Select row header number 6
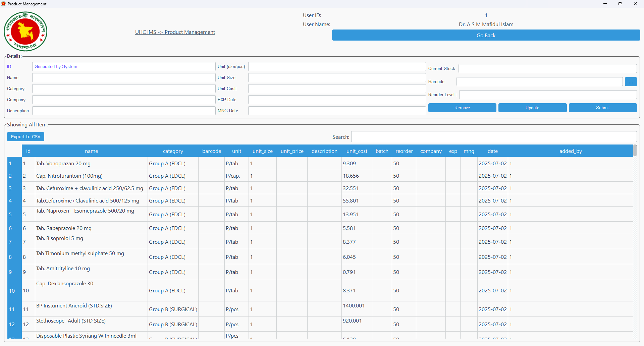 (x=11, y=228)
